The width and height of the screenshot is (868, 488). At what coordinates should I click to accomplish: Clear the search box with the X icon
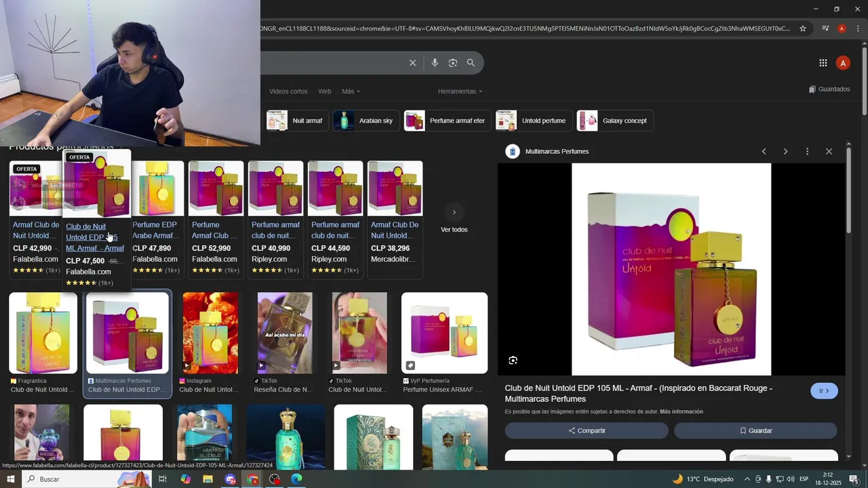pyautogui.click(x=412, y=63)
